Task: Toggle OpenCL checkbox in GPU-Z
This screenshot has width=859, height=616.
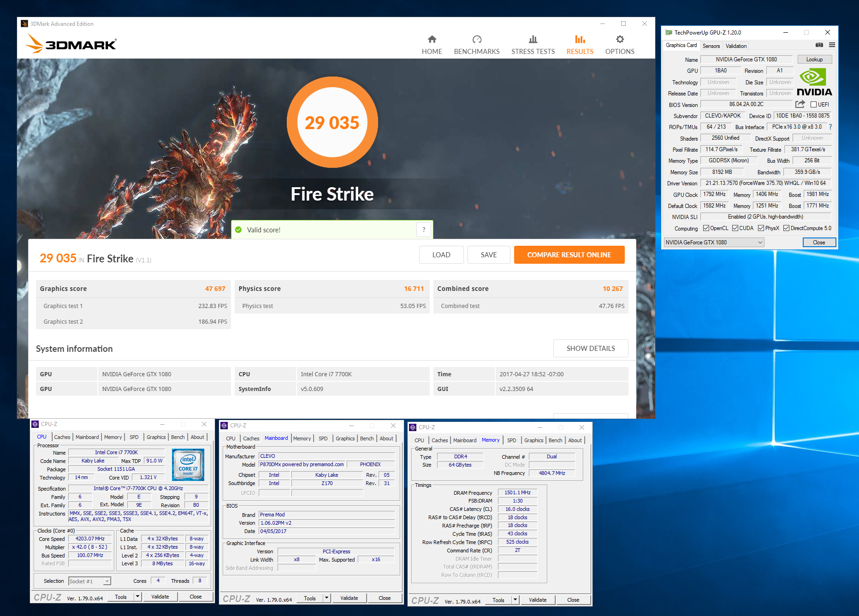Action: [706, 228]
